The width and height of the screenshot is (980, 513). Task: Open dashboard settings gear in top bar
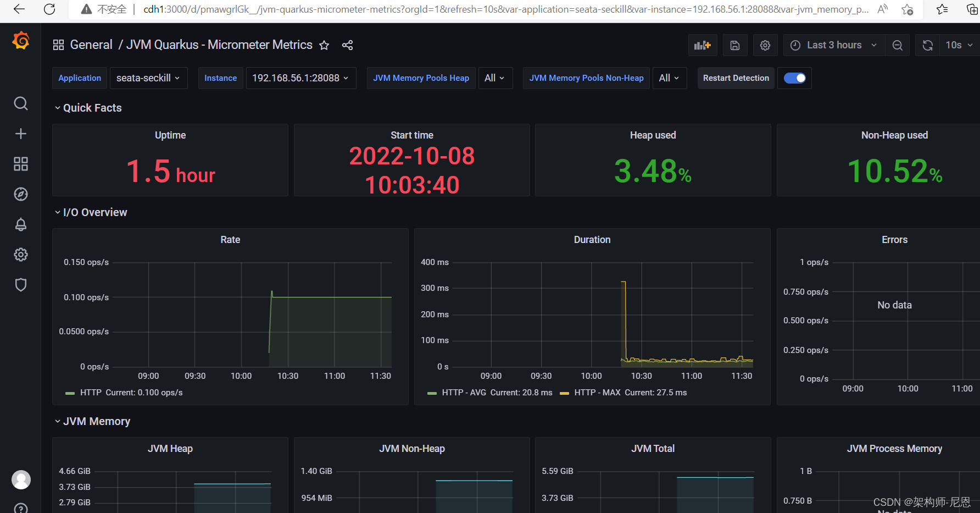[x=765, y=45]
